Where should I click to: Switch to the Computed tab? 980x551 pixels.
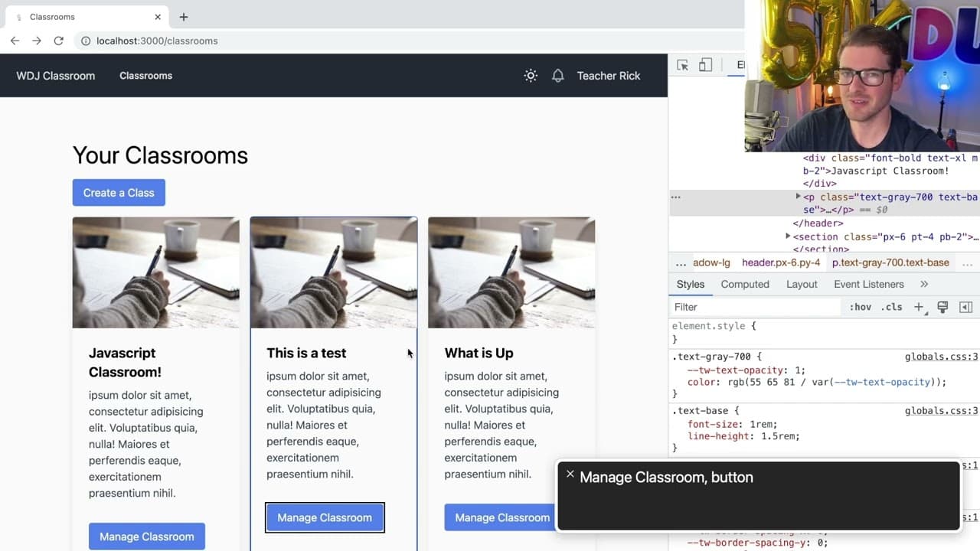pyautogui.click(x=745, y=284)
